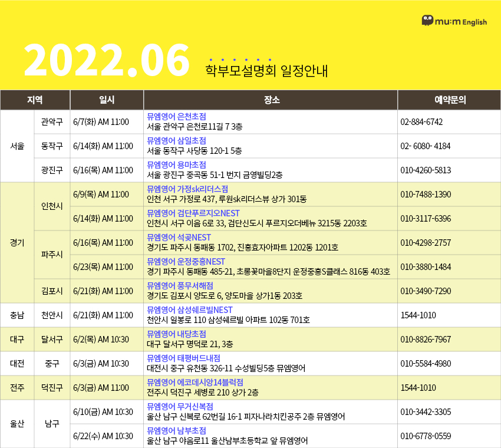
Task: Open the 뮤엠영어 에코데시앙14블럭점 link
Action: [x=195, y=383]
